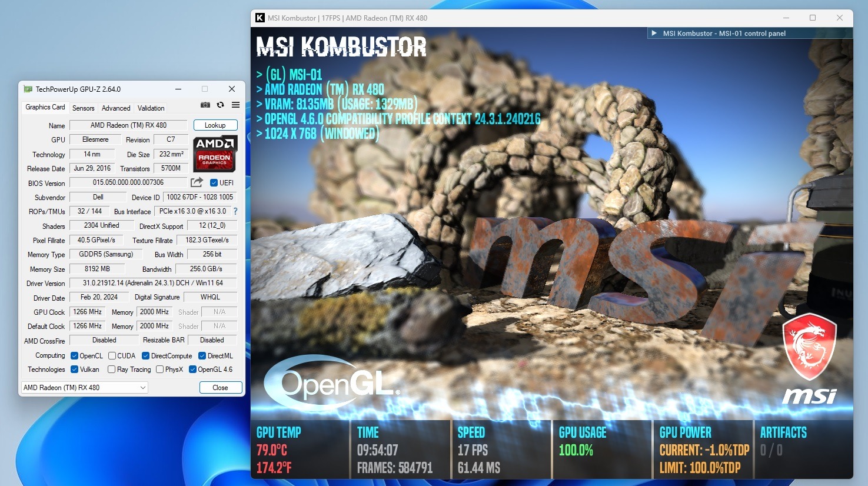Switch to the Validation tab
Screen dimensions: 868x486
[151, 108]
